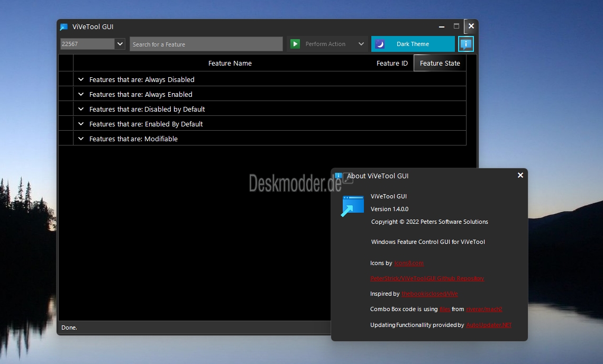Image resolution: width=603 pixels, height=364 pixels.
Task: Sort by the Feature ID column header
Action: pos(392,63)
